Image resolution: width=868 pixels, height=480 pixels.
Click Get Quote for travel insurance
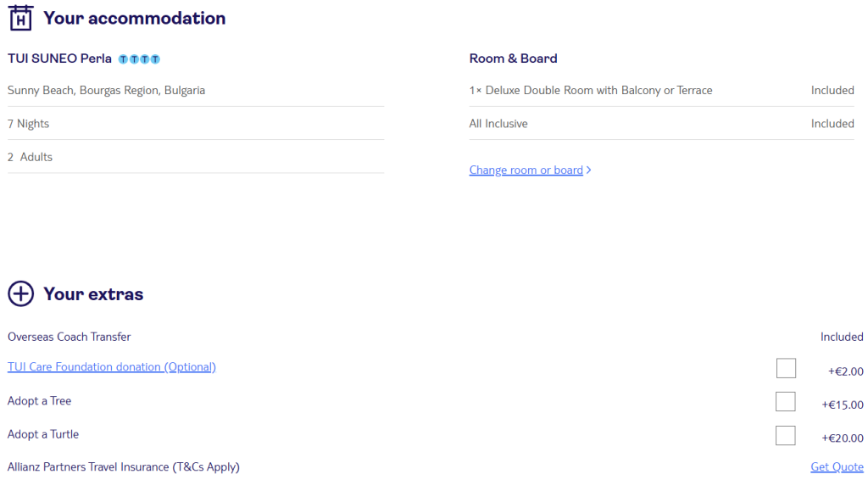837,466
